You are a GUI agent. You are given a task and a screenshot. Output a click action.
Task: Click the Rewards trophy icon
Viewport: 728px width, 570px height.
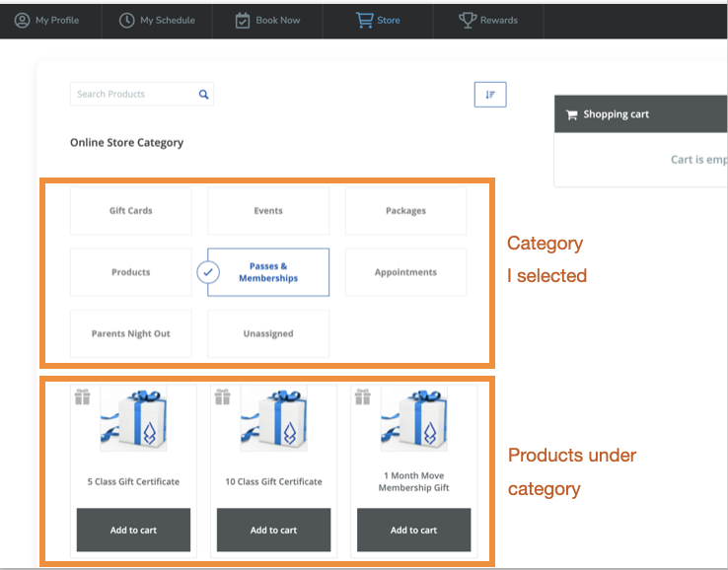(468, 20)
